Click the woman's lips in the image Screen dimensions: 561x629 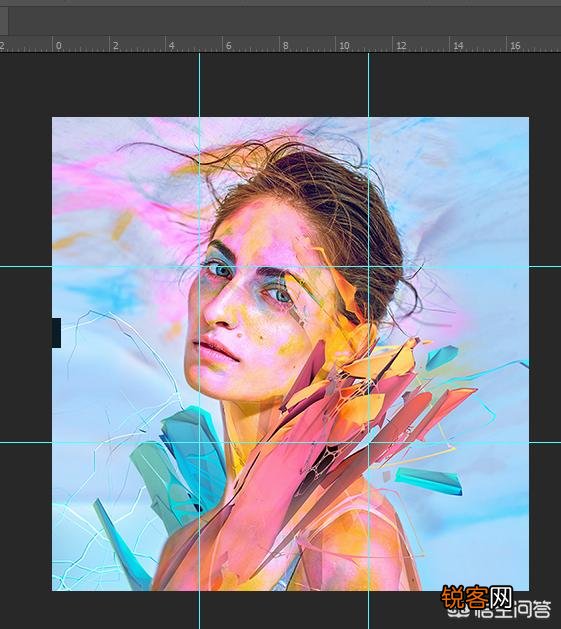pos(213,350)
